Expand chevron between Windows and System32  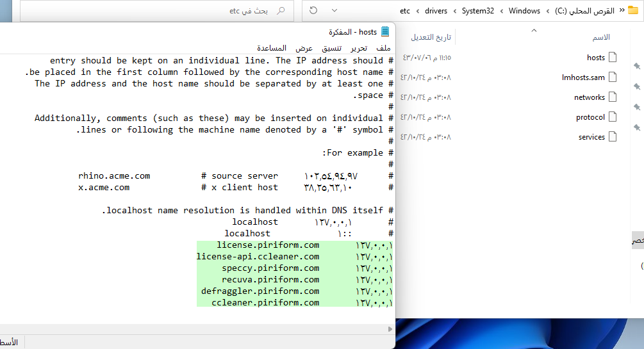(502, 11)
